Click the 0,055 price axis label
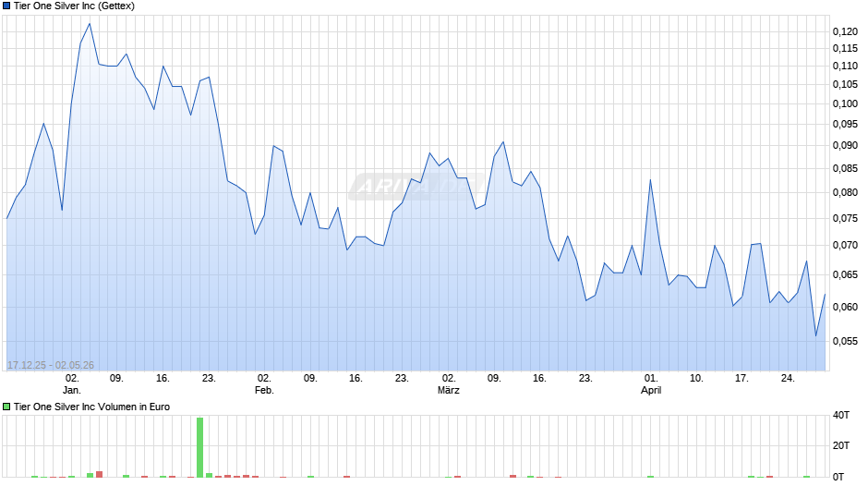The width and height of the screenshot is (868, 486). pos(845,341)
